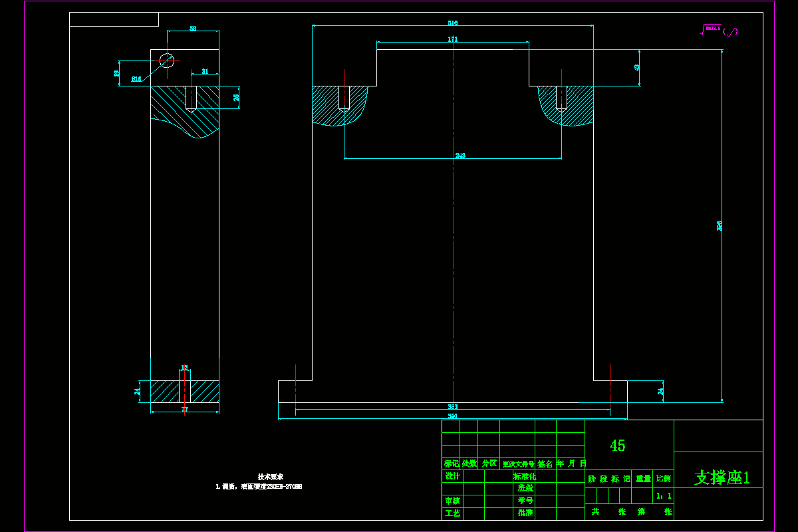Select the 25 hole depth dimension
Screen dimensions: 798x532
[236, 97]
